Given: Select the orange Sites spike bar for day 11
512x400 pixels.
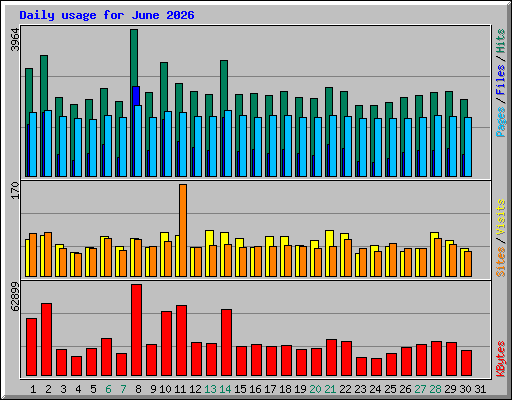Looking at the screenshot, I should [x=183, y=230].
